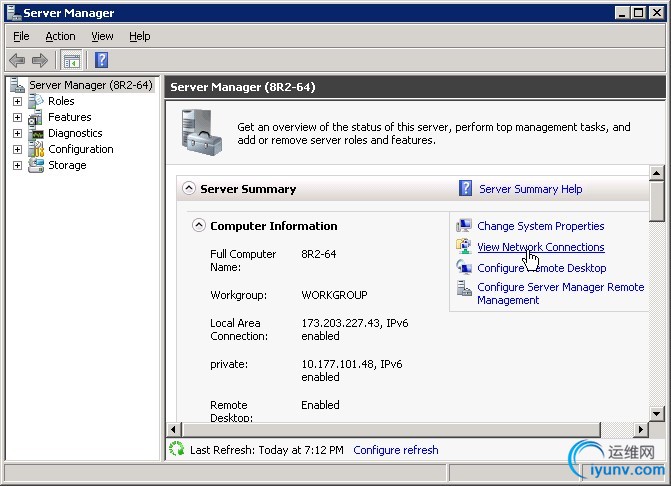Open Help via the toolbar question mark icon
Image resolution: width=671 pixels, height=486 pixels.
pos(101,60)
